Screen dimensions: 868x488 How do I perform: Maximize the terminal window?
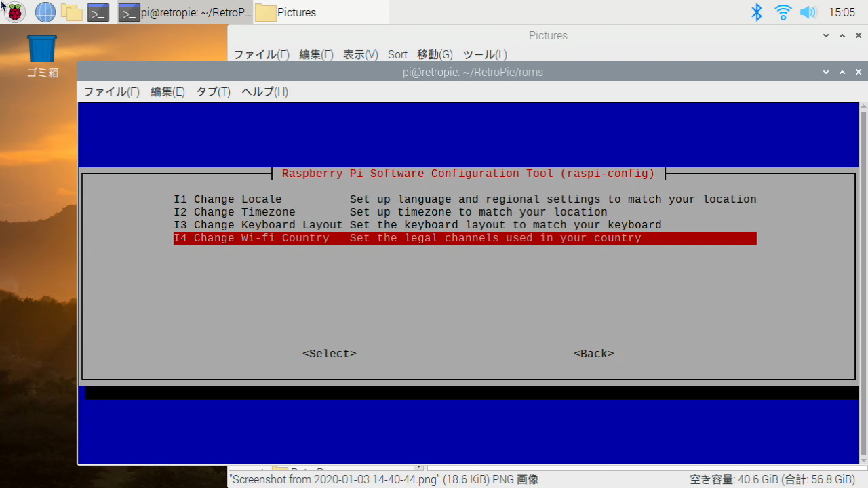pyautogui.click(x=842, y=72)
